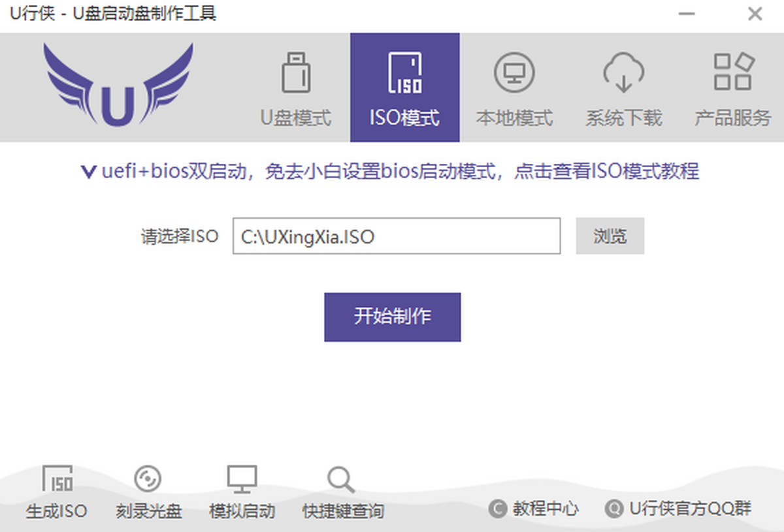The width and height of the screenshot is (784, 532).
Task: Open 产品服务 grid icon
Action: pyautogui.click(x=732, y=88)
